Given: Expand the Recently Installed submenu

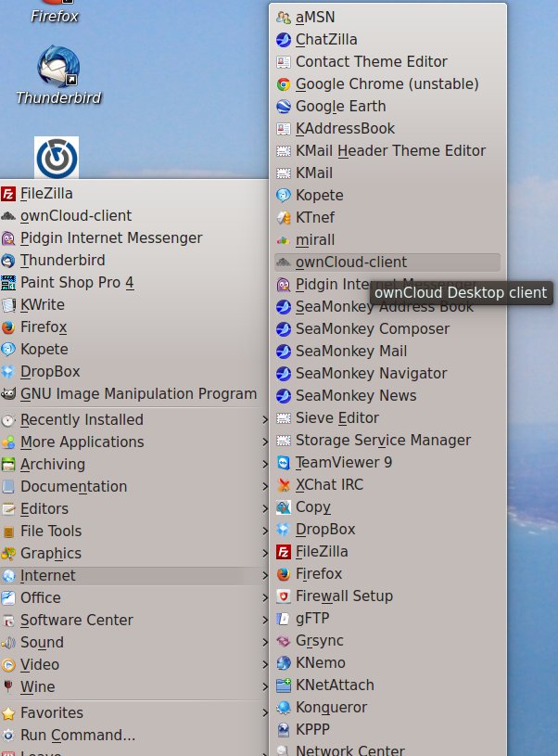Looking at the screenshot, I should click(x=134, y=420).
